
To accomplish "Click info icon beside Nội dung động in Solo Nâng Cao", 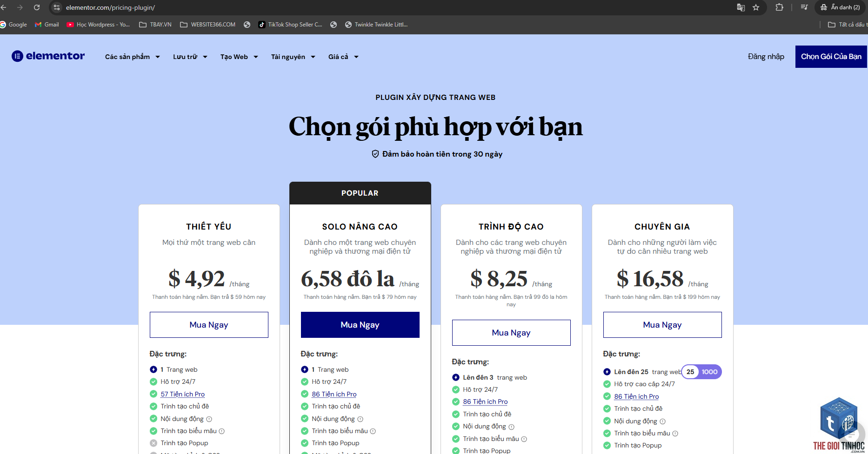I will tap(361, 419).
